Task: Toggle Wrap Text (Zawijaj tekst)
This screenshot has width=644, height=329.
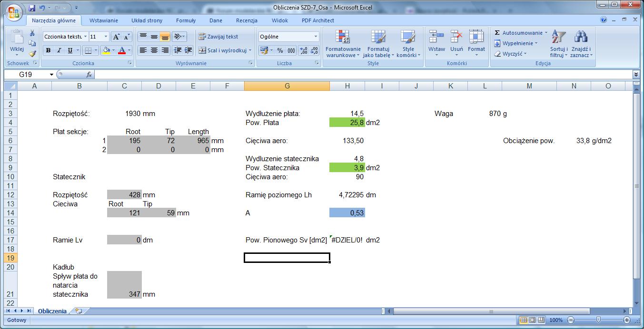Action: point(218,37)
